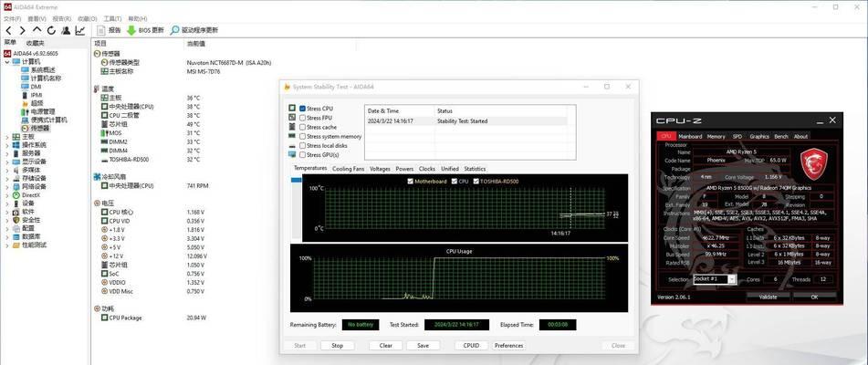The height and width of the screenshot is (365, 868).
Task: Switch to the Cooling Fans tab
Action: pyautogui.click(x=348, y=169)
